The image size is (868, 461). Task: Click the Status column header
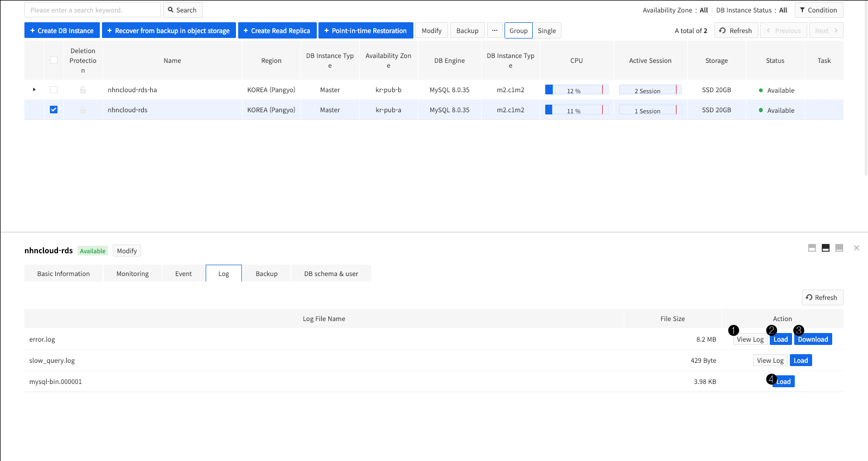coord(775,61)
